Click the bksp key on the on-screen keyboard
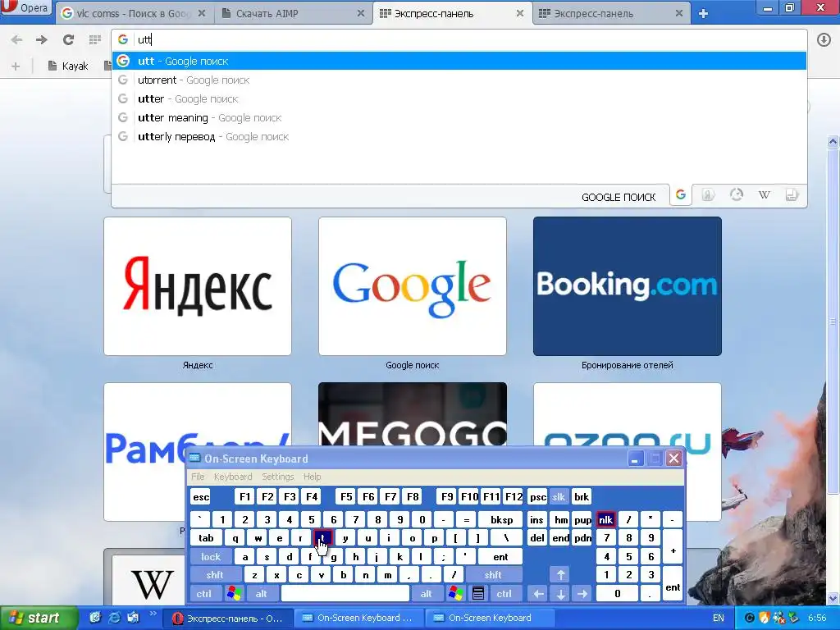Screen dimensions: 840x630 [x=502, y=519]
